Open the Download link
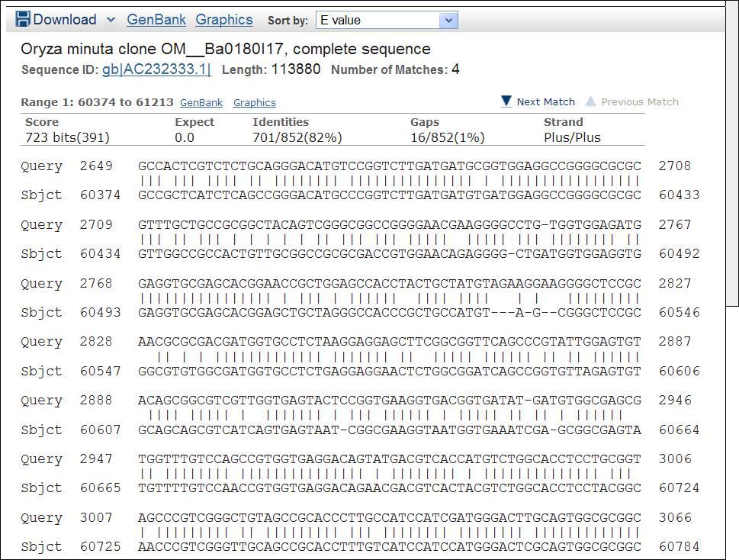The height and width of the screenshot is (560, 739). click(65, 19)
